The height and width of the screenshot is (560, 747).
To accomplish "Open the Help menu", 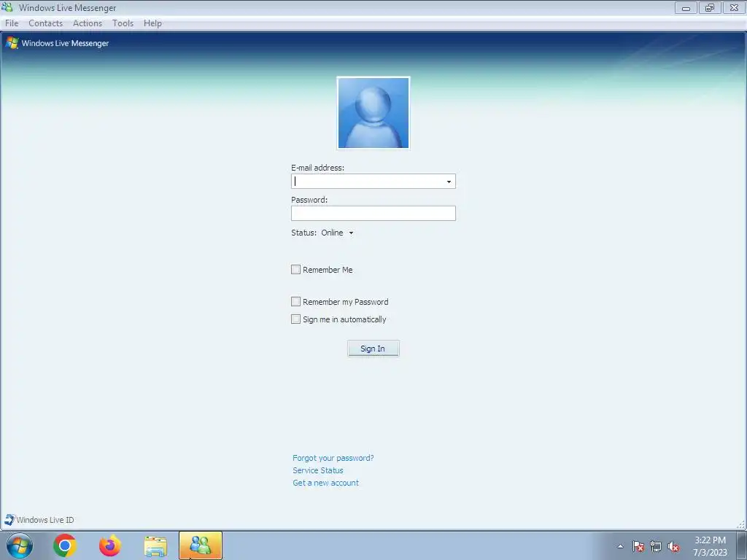I will pyautogui.click(x=152, y=23).
